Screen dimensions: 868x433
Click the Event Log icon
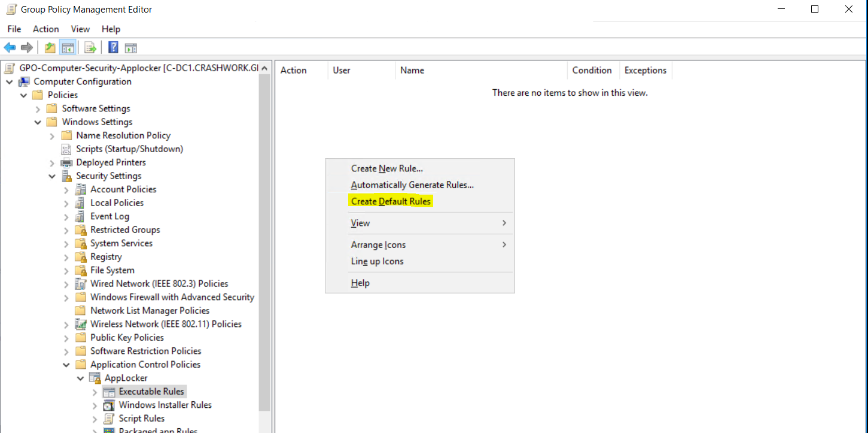(81, 216)
